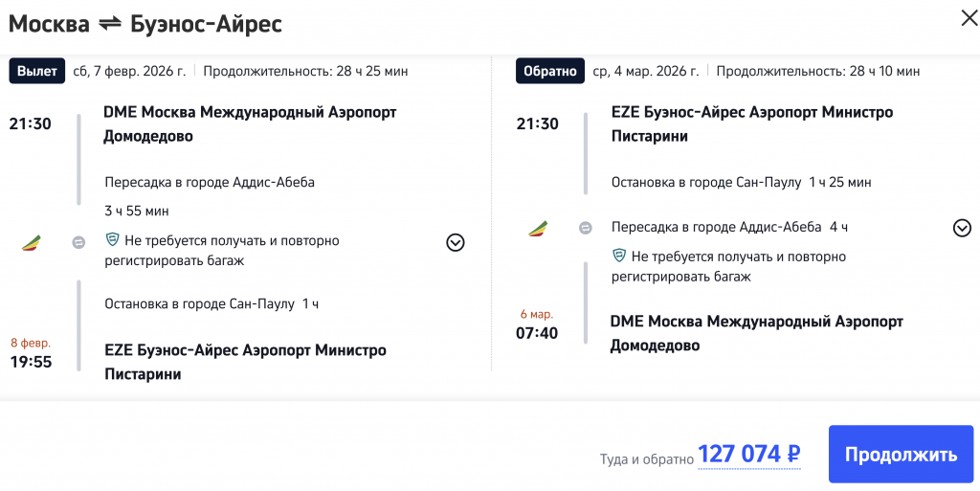
Task: Click the outbound date сб, 7 февр. 2026
Action: pyautogui.click(x=129, y=71)
